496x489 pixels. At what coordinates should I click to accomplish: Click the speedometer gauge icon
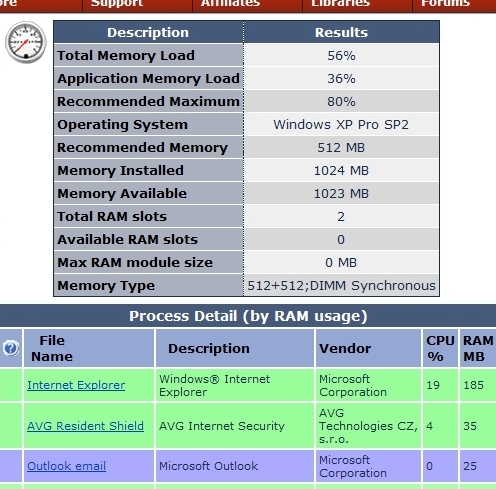point(26,42)
